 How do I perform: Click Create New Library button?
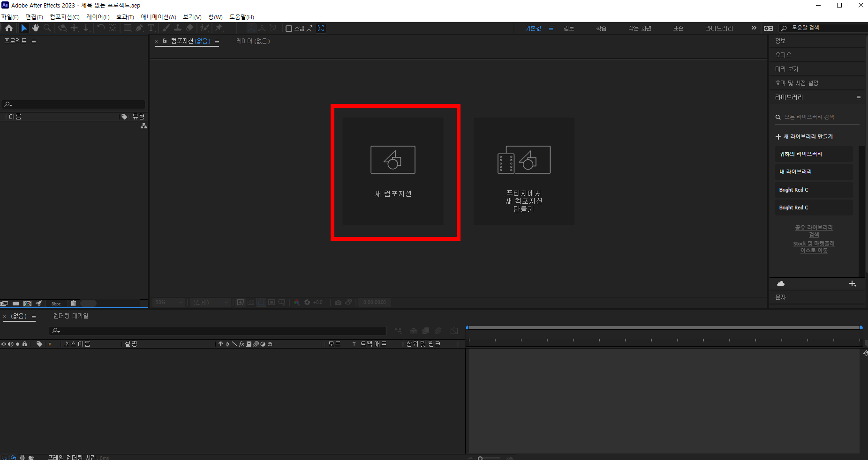[804, 137]
